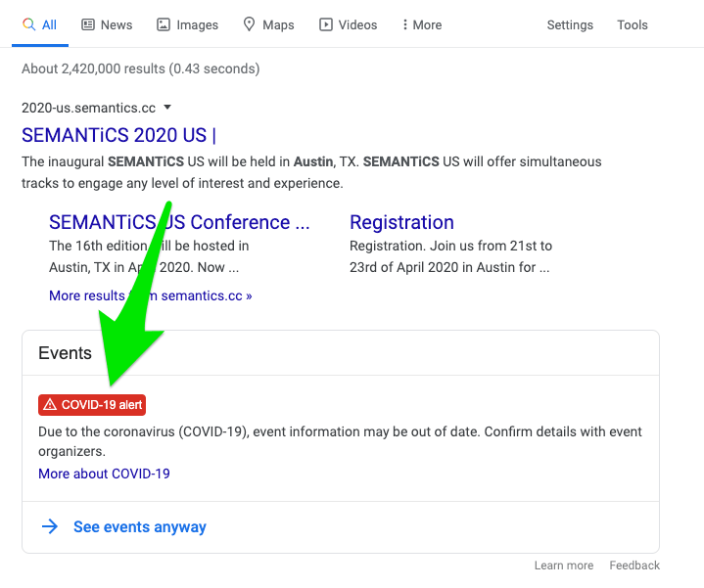Click the 2020-us.semantics.cc URL text
The width and height of the screenshot is (704, 588).
[x=88, y=108]
